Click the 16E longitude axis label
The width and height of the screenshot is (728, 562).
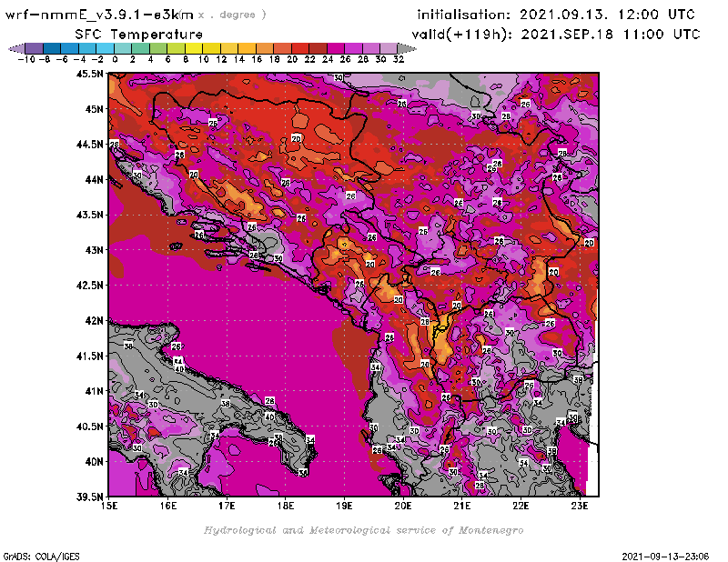(168, 506)
